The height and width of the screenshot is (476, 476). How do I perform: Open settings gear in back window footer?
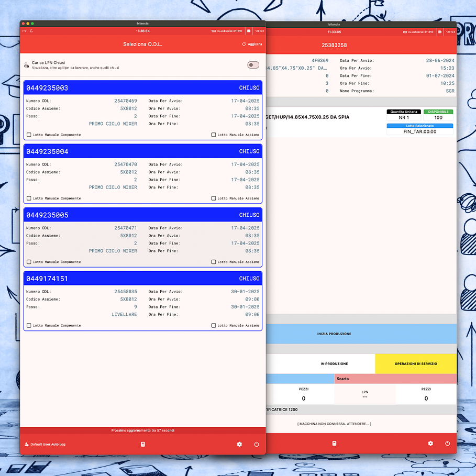click(430, 443)
